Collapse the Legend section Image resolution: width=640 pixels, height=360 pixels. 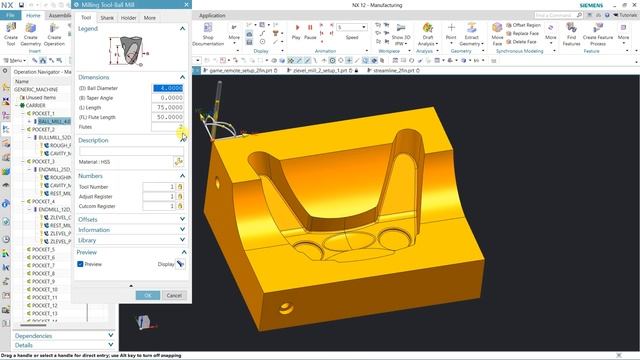[x=182, y=29]
